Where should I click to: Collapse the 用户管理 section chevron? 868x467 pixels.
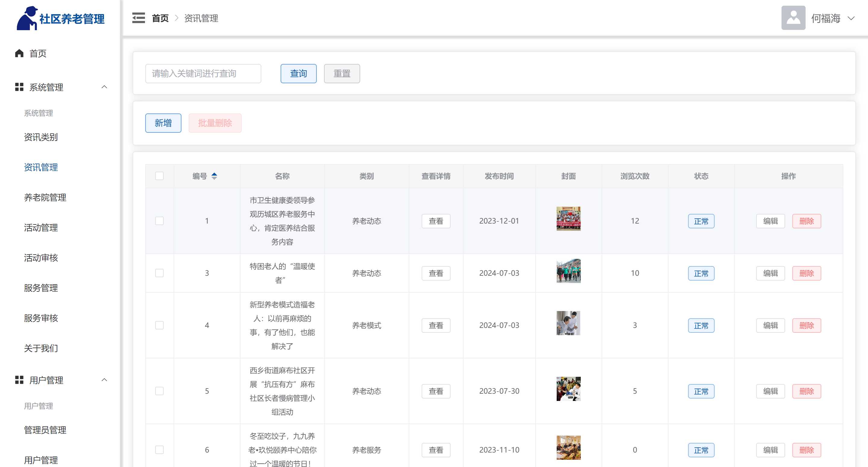click(105, 380)
